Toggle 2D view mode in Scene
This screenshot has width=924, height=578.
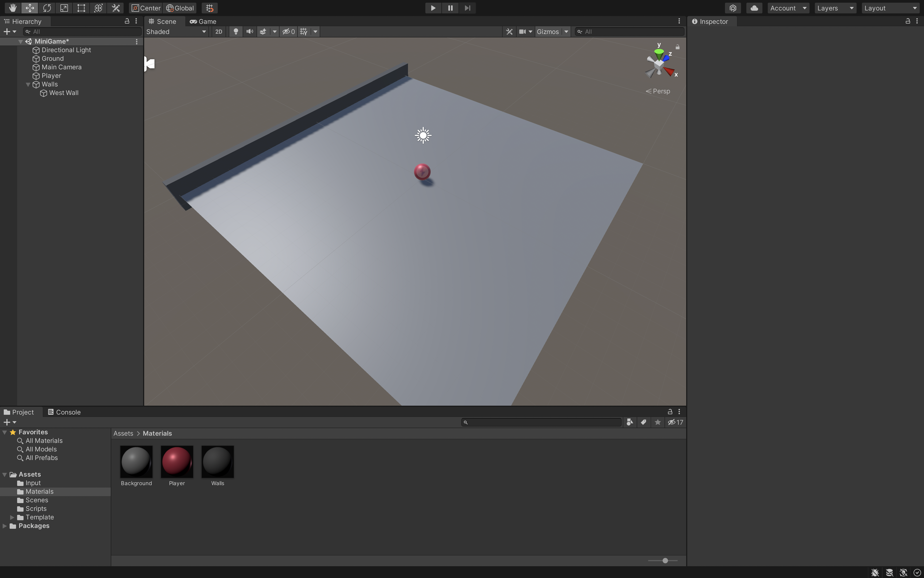[x=219, y=32]
